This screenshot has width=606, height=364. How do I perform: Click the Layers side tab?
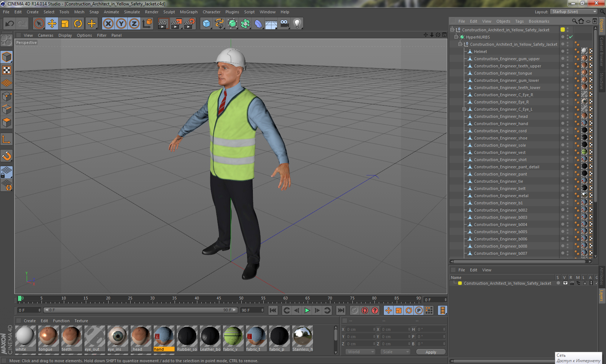coord(602,296)
